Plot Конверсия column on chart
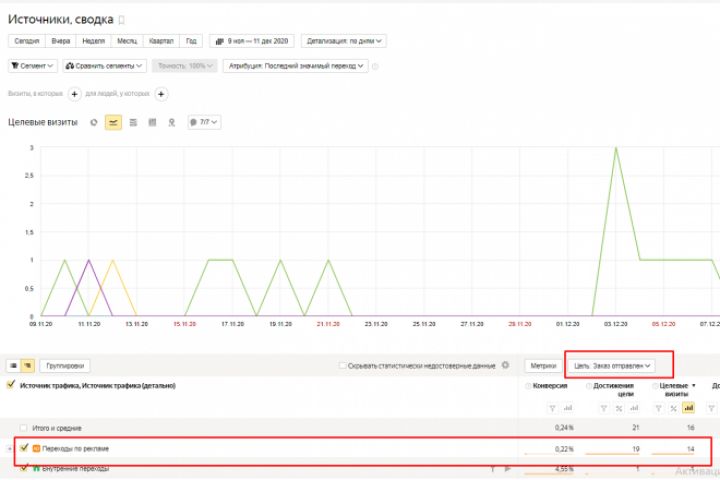Image resolution: width=720 pixels, height=480 pixels. pos(568,408)
